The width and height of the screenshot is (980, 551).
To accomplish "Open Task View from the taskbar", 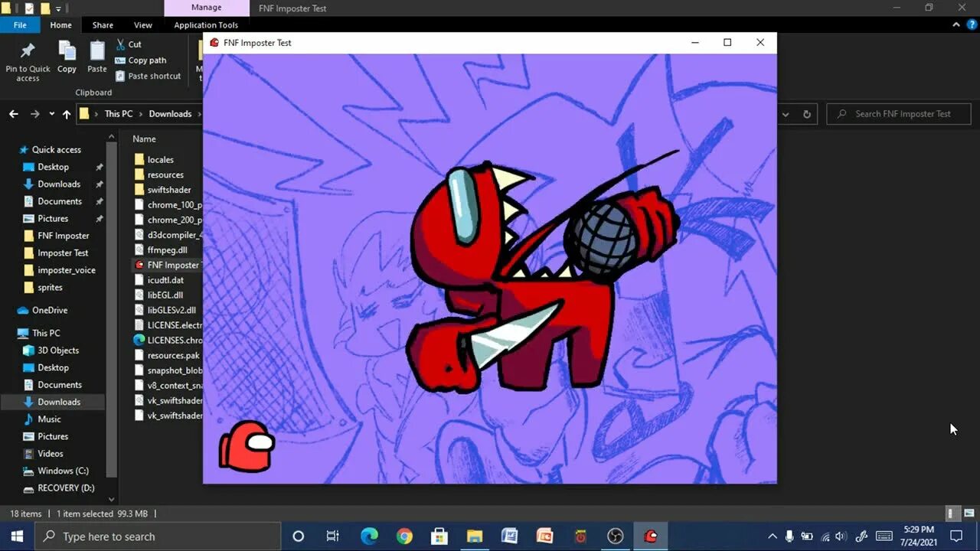I will pos(332,536).
